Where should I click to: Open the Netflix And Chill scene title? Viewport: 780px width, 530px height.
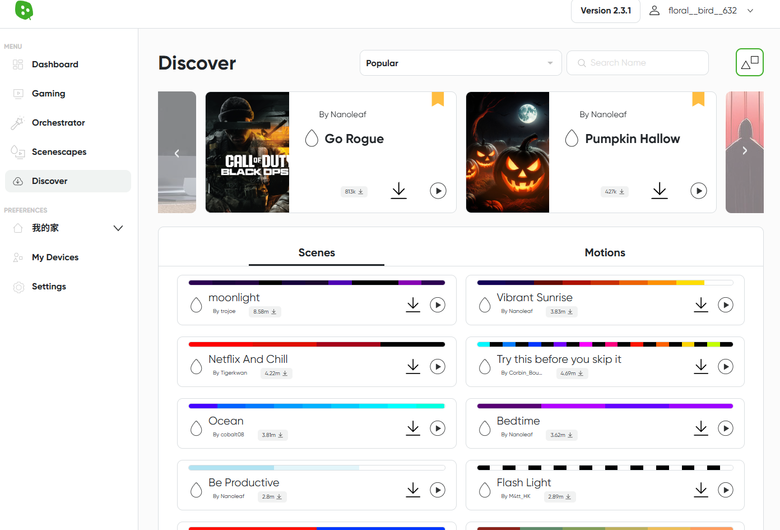pos(248,359)
